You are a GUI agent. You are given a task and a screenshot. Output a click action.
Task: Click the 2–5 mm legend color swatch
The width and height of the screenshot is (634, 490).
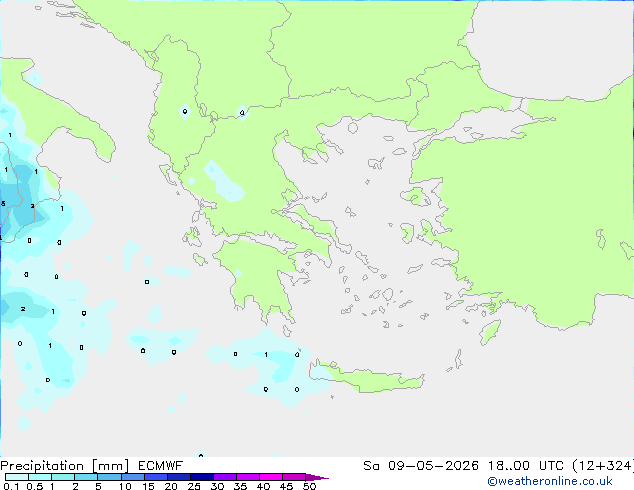(x=86, y=477)
